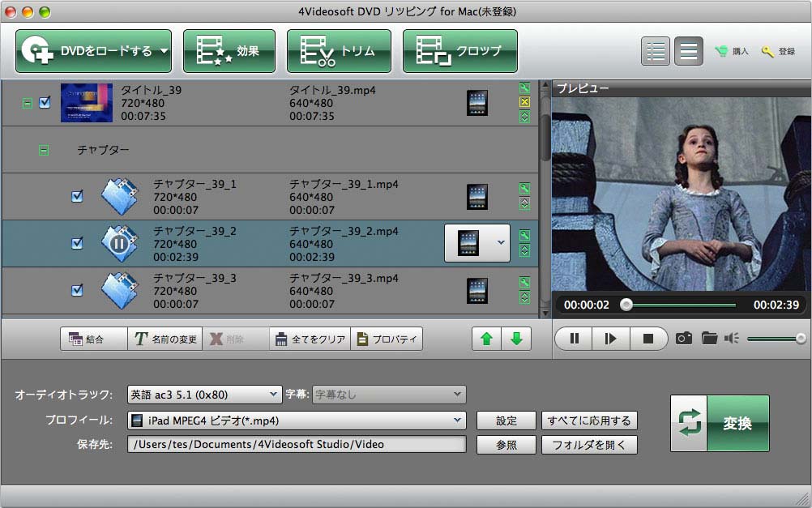Move selected item down with green arrow

(515, 339)
